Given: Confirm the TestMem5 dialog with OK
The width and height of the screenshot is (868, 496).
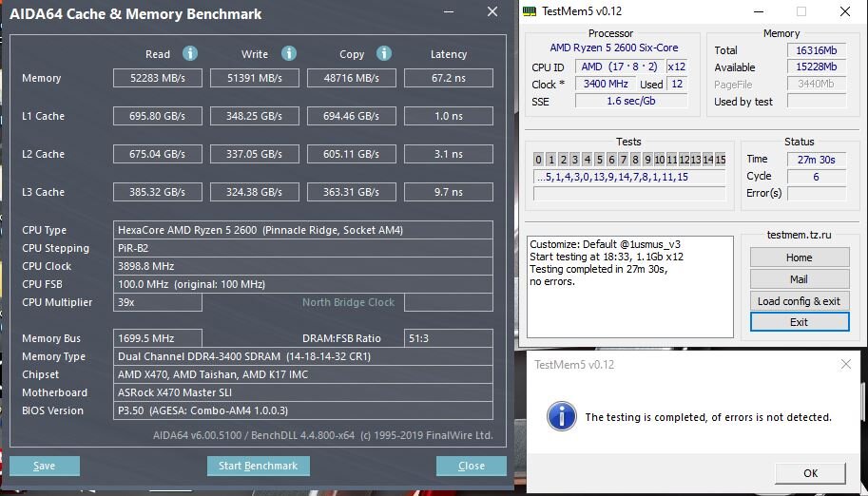Looking at the screenshot, I should 810,473.
